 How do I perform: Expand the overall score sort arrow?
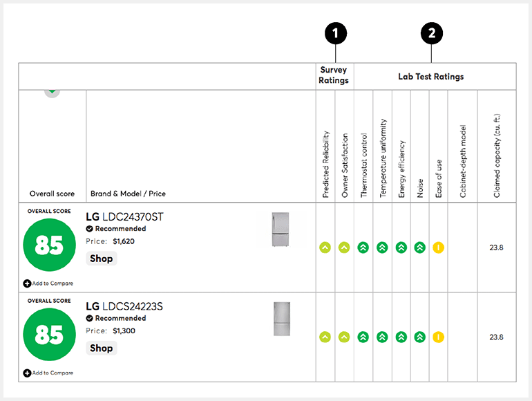click(x=53, y=93)
